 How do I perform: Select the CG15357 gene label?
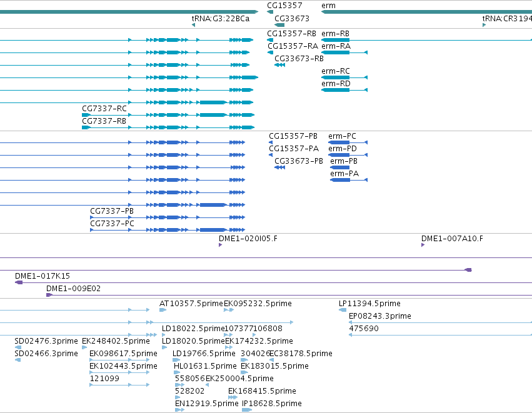pos(284,6)
